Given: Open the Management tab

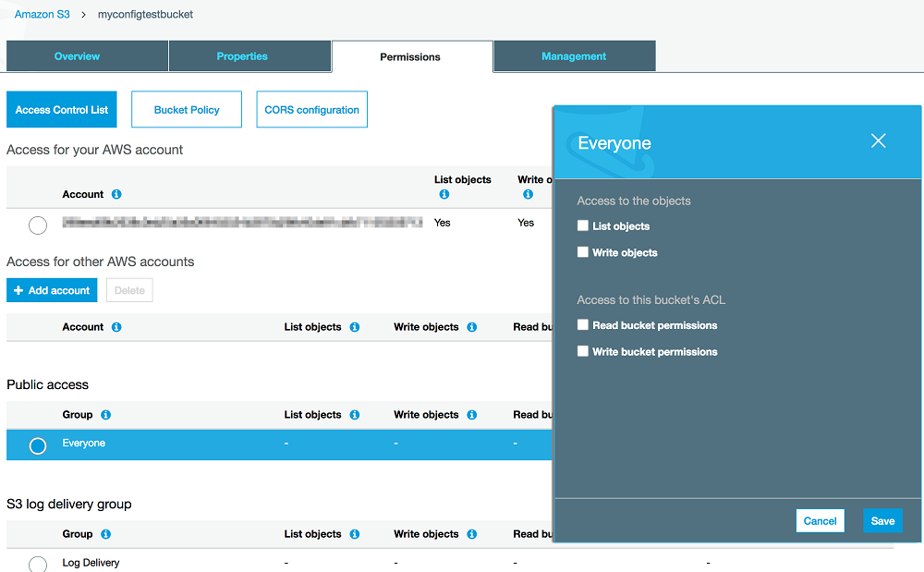Looking at the screenshot, I should [x=574, y=55].
